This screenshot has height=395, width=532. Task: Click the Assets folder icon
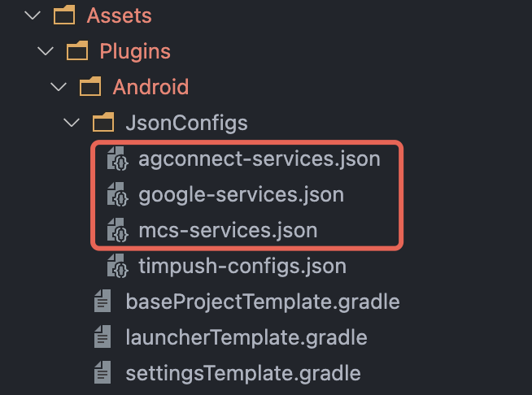point(63,15)
